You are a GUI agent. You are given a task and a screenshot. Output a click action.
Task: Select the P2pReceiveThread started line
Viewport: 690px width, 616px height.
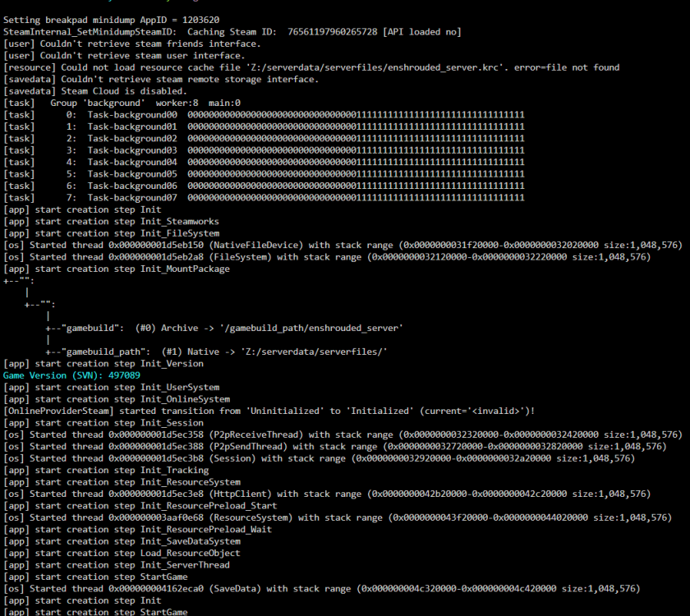pos(343,434)
